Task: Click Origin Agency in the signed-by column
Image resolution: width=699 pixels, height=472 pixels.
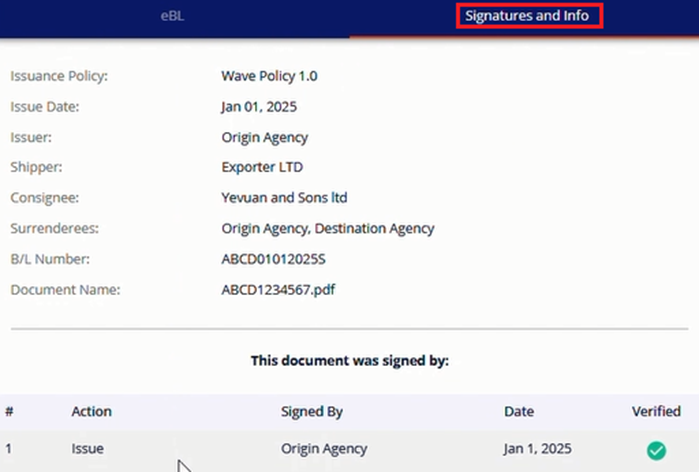Action: point(324,449)
